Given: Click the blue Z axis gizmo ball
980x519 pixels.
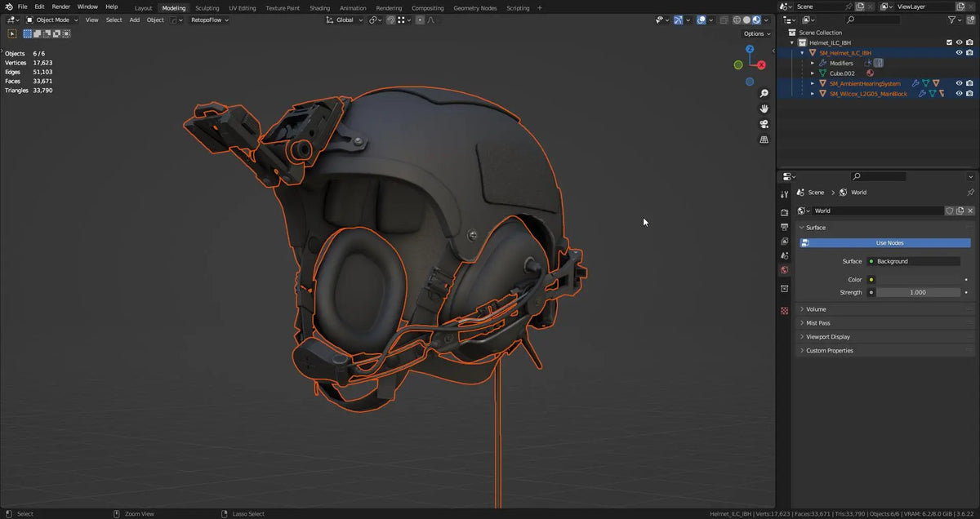Looking at the screenshot, I should pos(750,50).
